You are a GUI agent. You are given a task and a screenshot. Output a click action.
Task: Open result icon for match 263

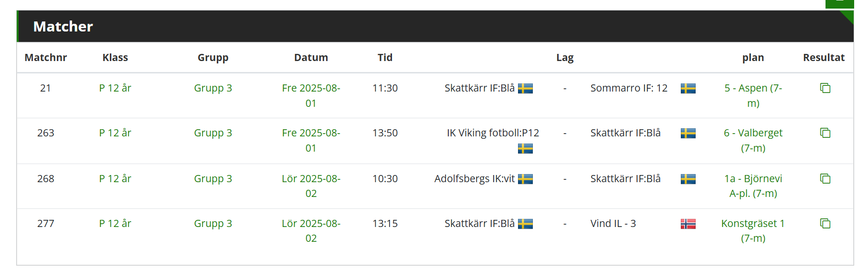tap(825, 133)
